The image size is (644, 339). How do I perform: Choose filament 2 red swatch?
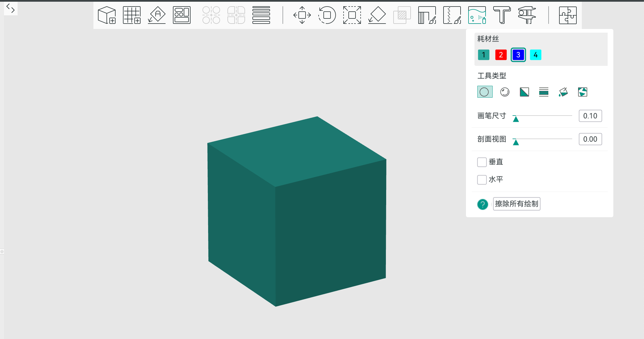pyautogui.click(x=501, y=55)
